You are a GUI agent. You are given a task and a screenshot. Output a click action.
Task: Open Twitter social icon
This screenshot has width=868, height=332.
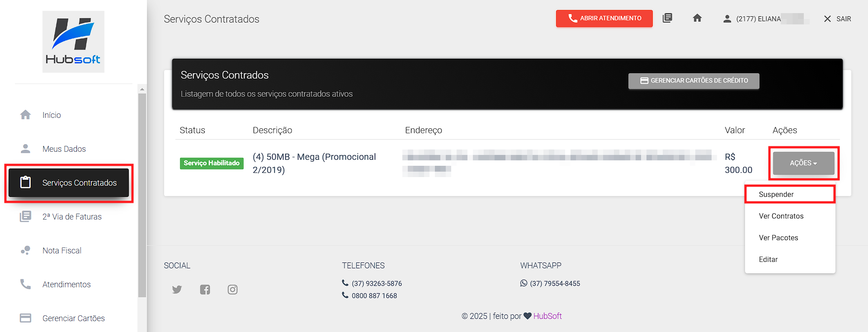[177, 290]
